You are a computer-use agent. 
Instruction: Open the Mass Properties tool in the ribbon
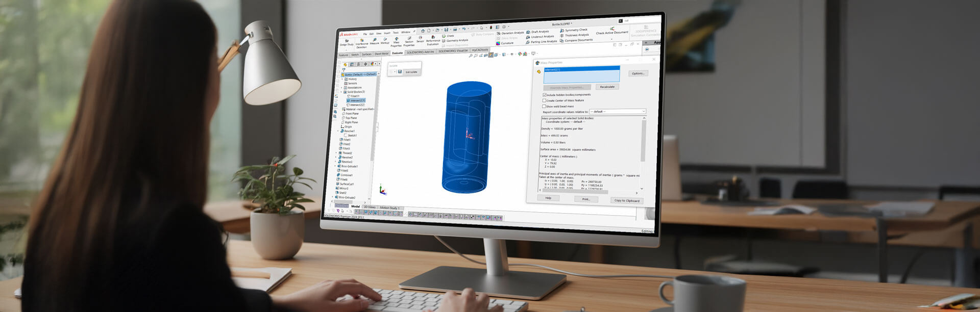coord(396,41)
